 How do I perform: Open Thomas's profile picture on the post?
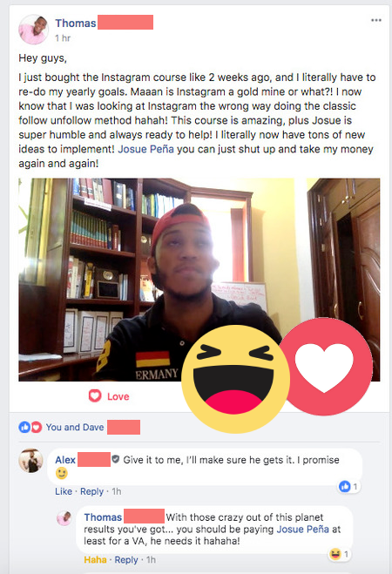point(33,30)
